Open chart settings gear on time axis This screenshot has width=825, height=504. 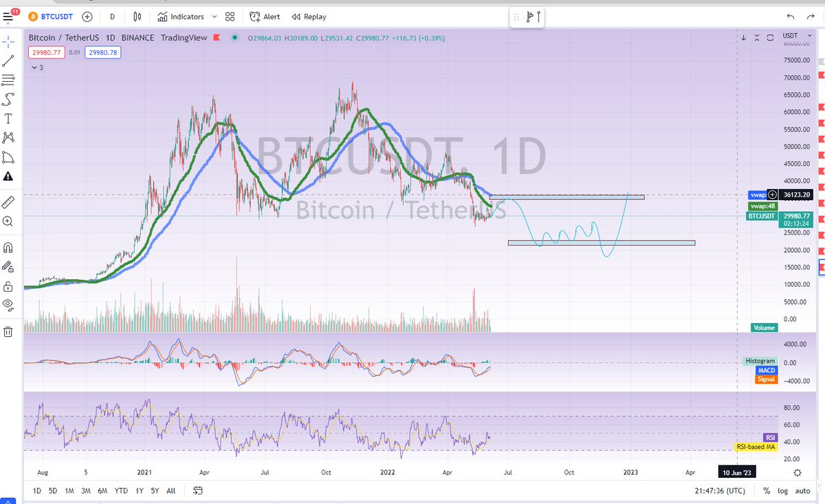[797, 472]
